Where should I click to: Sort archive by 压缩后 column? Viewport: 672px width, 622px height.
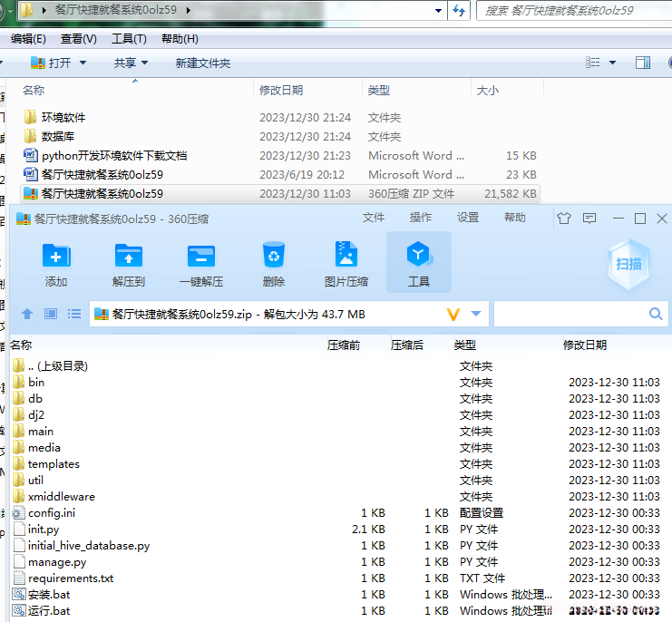click(x=406, y=345)
